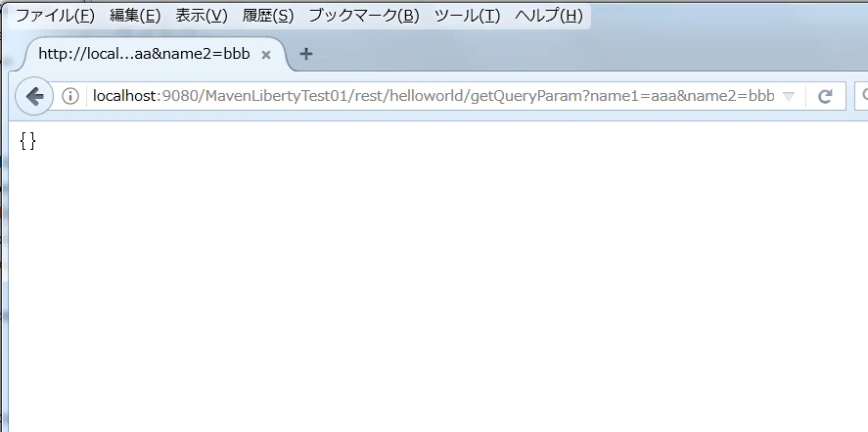Click the {} JSON response text
This screenshot has width=868, height=432.
(x=27, y=141)
